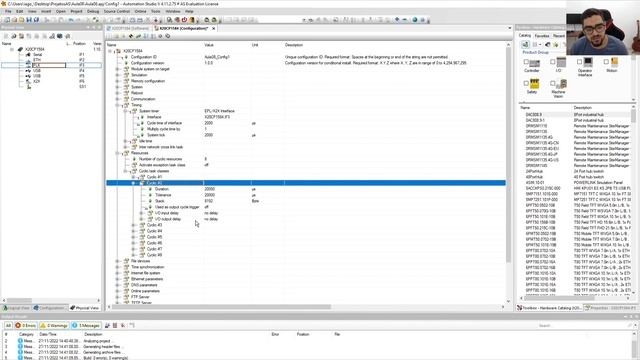Expand the Cyclic #1 node
Screen dimensions: 640x360
pos(133,177)
